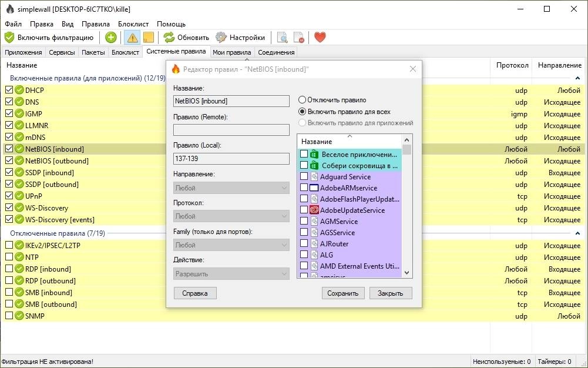Switch to the Мои правила tab
Screen dimensions: 588x368
click(232, 52)
